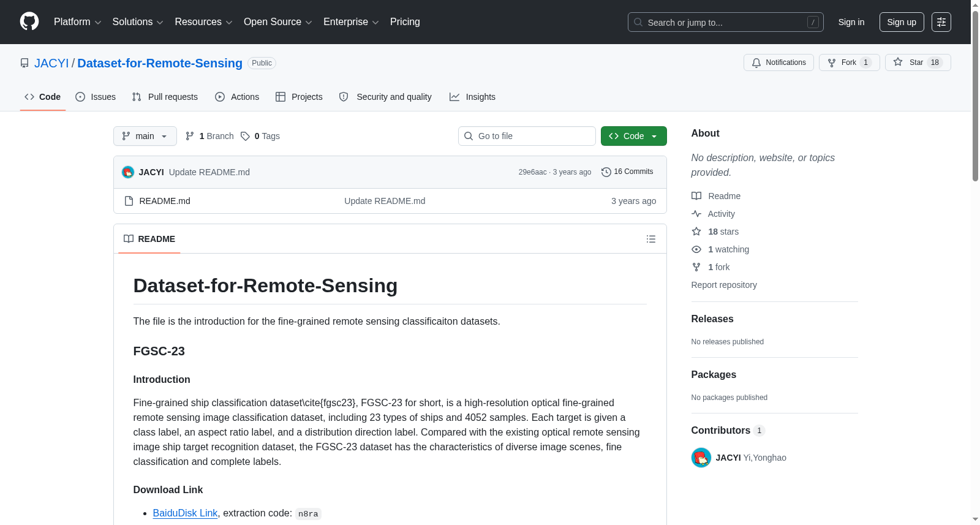
Task: Focus the Go to file input
Action: coord(527,136)
